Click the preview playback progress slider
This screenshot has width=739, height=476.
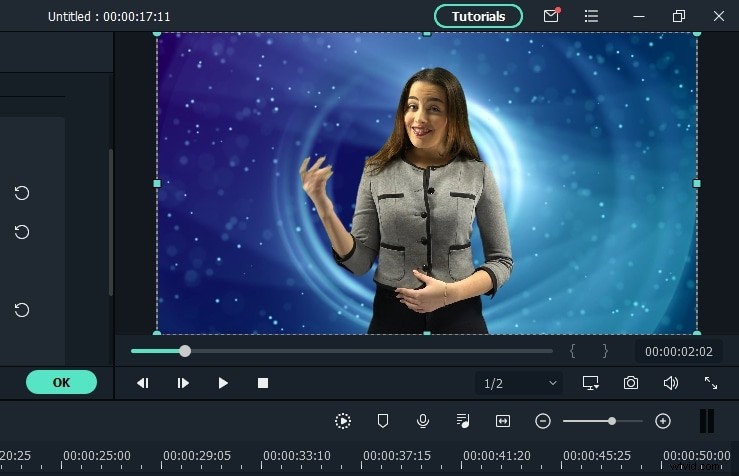coord(342,351)
